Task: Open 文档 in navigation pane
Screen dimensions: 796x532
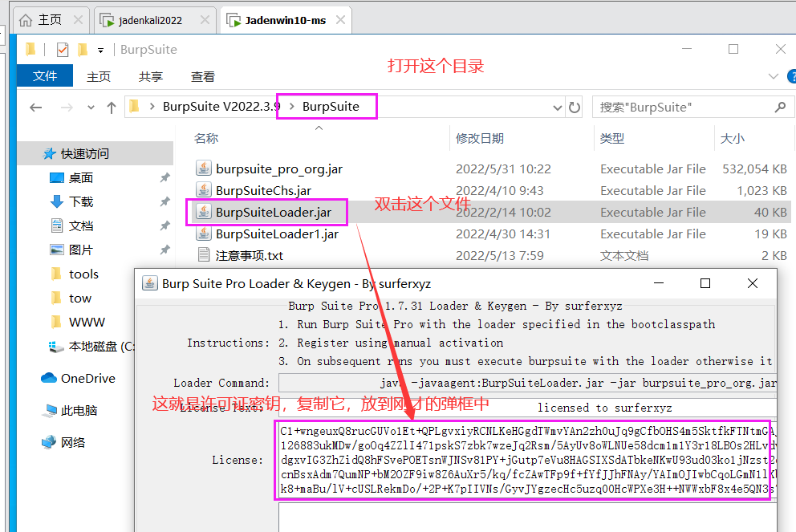Action: point(81,226)
